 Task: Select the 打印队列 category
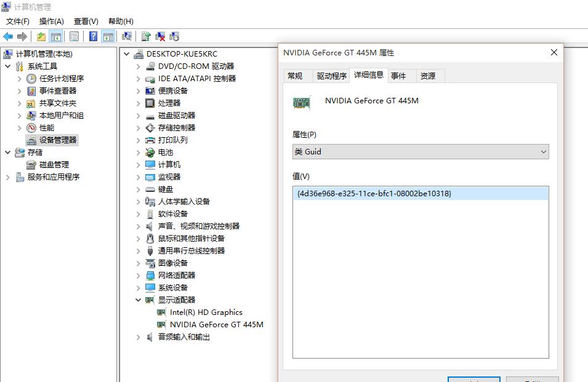coord(173,140)
